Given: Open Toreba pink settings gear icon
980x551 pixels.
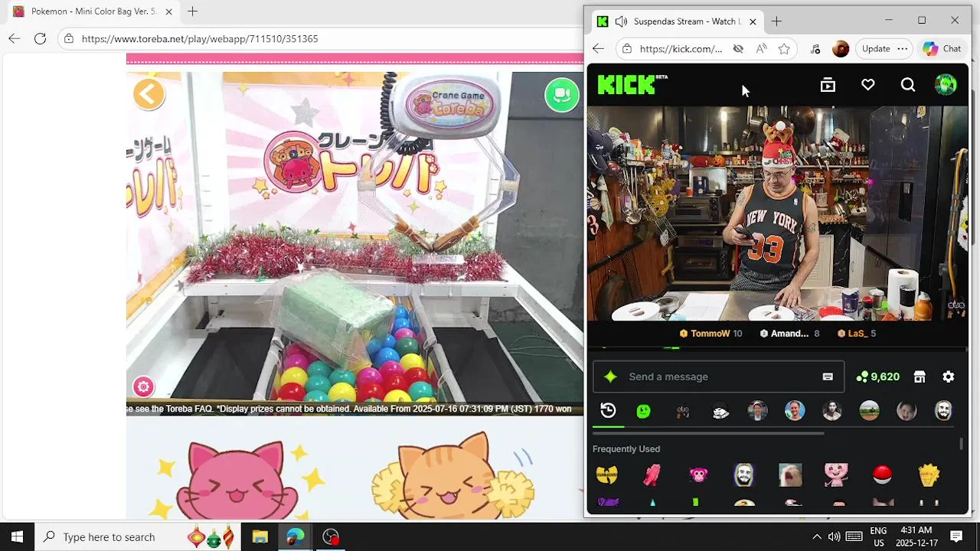Looking at the screenshot, I should [143, 386].
